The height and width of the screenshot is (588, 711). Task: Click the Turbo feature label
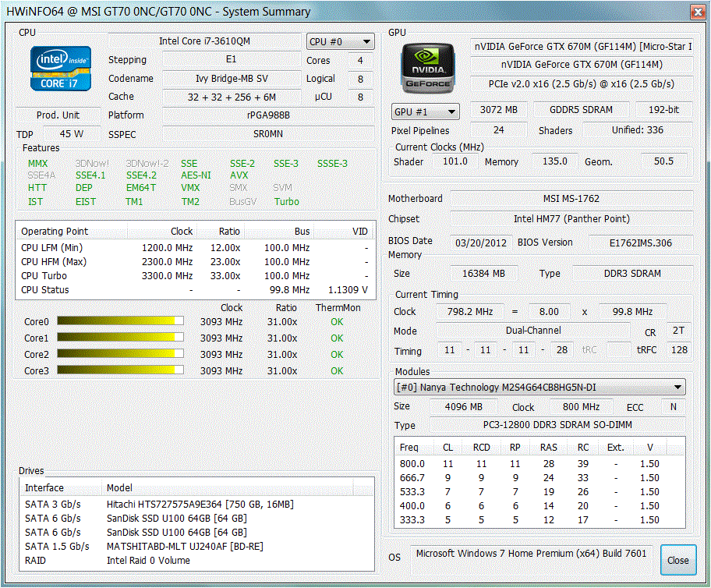click(x=287, y=201)
